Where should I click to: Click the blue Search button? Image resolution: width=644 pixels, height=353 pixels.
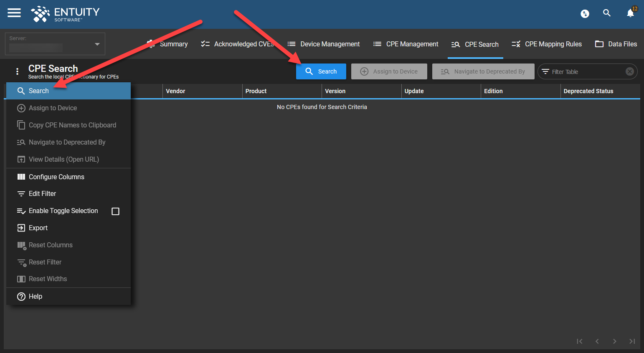[321, 71]
